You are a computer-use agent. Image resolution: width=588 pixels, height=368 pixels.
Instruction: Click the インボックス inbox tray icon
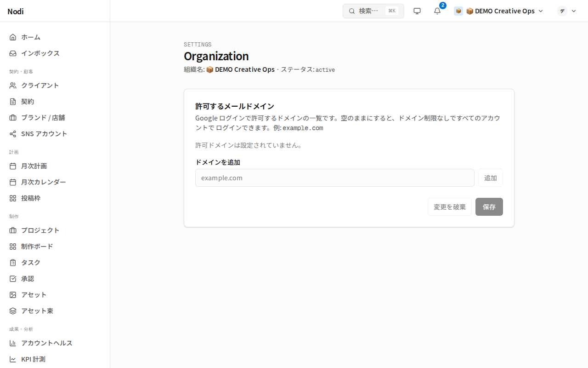click(x=13, y=53)
